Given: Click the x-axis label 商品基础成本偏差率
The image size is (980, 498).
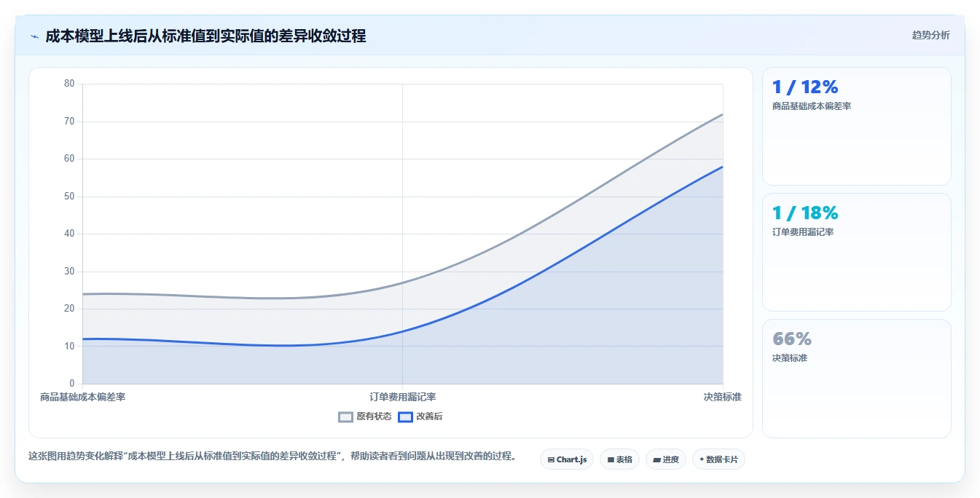Looking at the screenshot, I should (82, 397).
